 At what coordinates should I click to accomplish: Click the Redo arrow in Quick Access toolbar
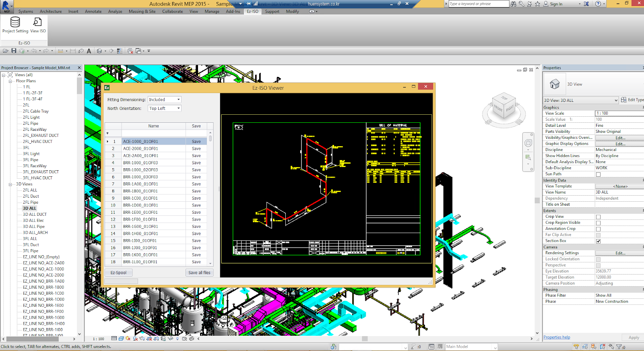46,51
